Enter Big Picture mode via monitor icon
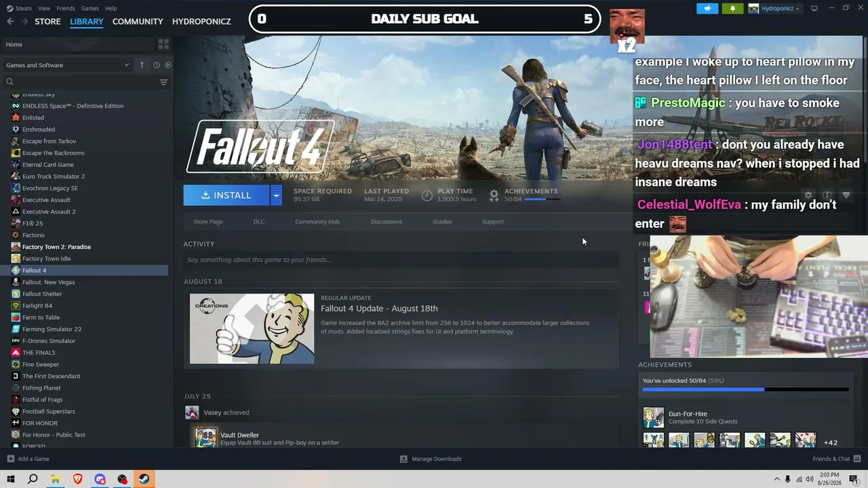 point(814,9)
